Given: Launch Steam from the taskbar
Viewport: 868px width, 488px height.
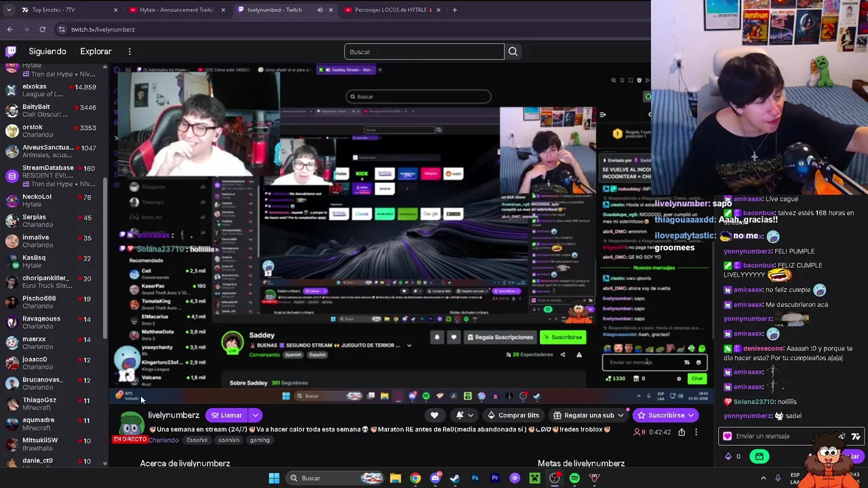Looking at the screenshot, I should pyautogui.click(x=455, y=478).
